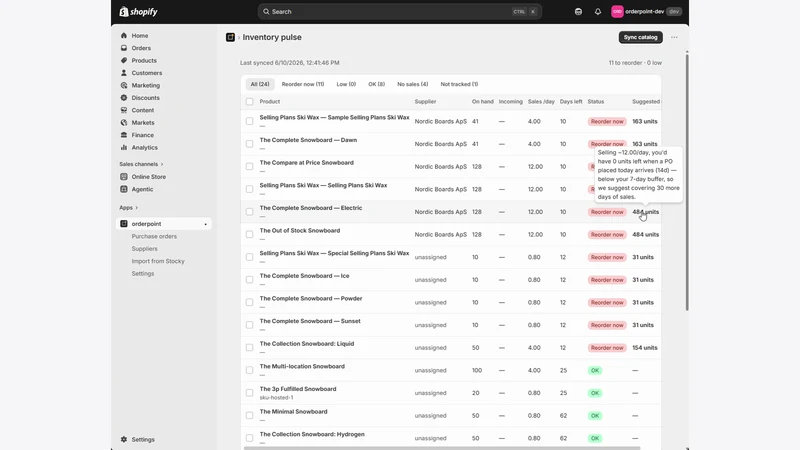Switch to the No sales (4) tab
This screenshot has width=800, height=450.
tap(412, 84)
